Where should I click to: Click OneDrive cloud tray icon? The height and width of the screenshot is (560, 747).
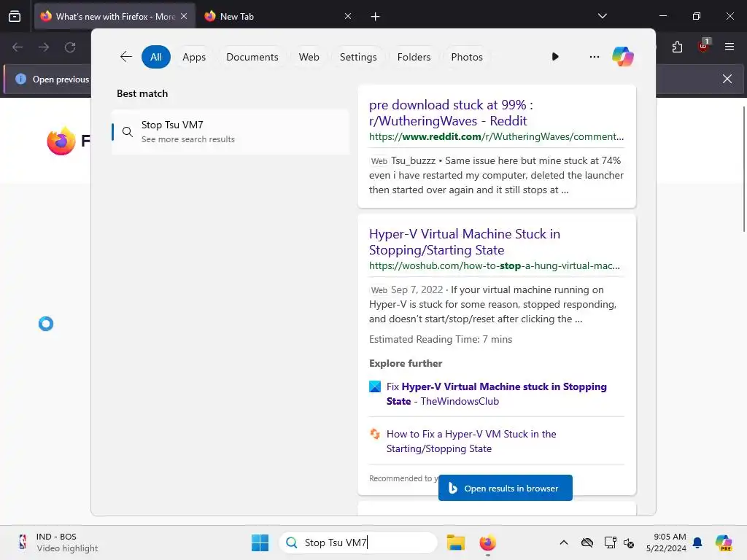[x=587, y=542]
